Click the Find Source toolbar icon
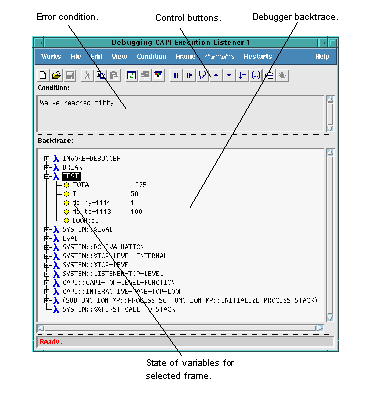The image size is (374, 398). [242, 75]
